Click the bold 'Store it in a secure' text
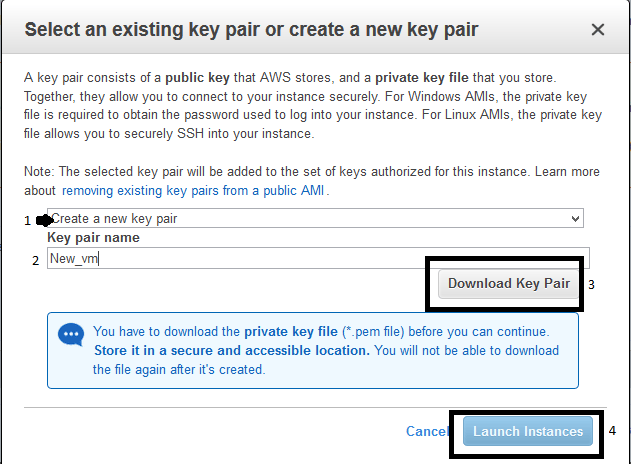The width and height of the screenshot is (631, 464). 232,351
